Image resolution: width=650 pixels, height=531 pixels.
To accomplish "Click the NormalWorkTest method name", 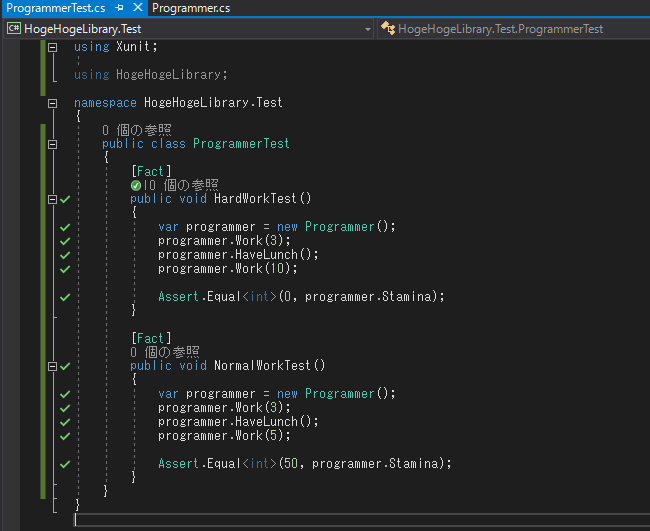I will (262, 366).
